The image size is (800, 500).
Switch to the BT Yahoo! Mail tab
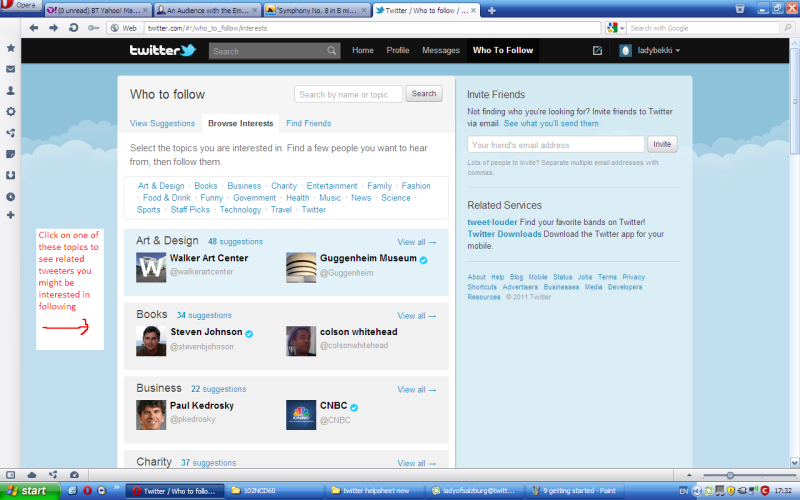(97, 10)
